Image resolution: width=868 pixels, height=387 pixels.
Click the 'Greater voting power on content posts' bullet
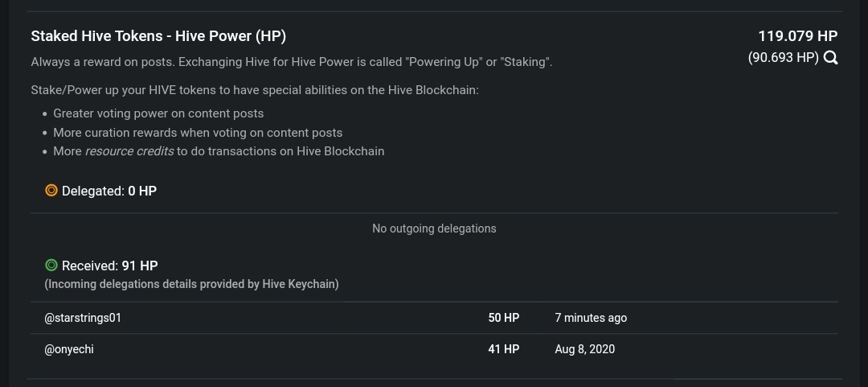pyautogui.click(x=158, y=113)
